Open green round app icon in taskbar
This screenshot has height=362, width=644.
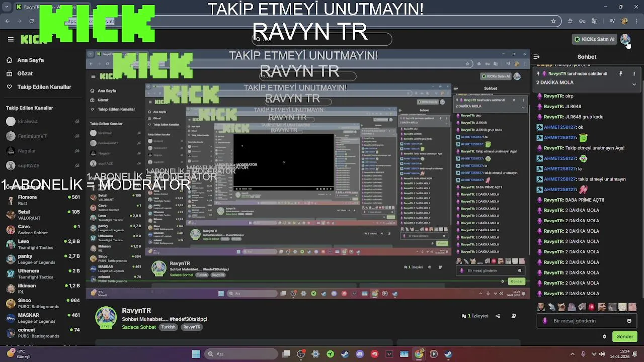pos(330,354)
